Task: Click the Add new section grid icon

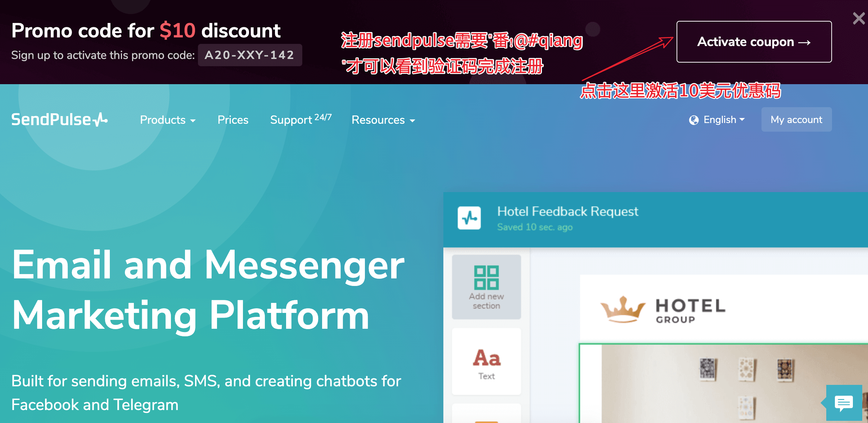Action: 484,277
